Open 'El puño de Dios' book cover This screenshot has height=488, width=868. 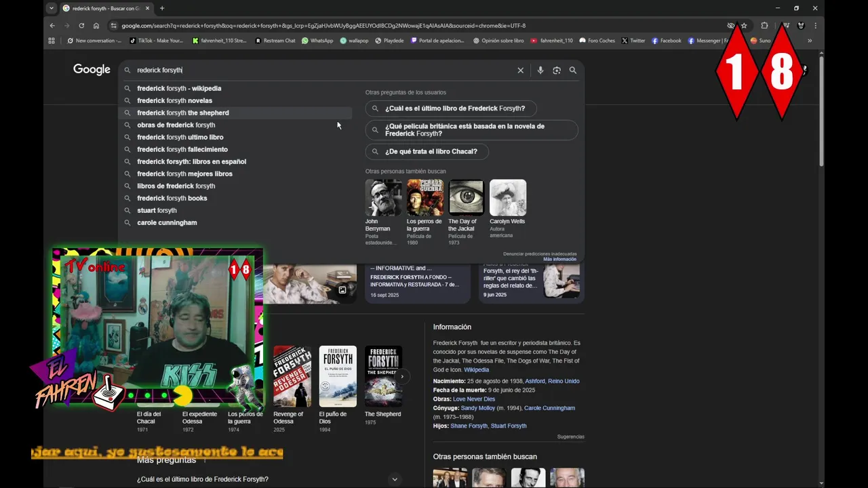[x=338, y=376]
